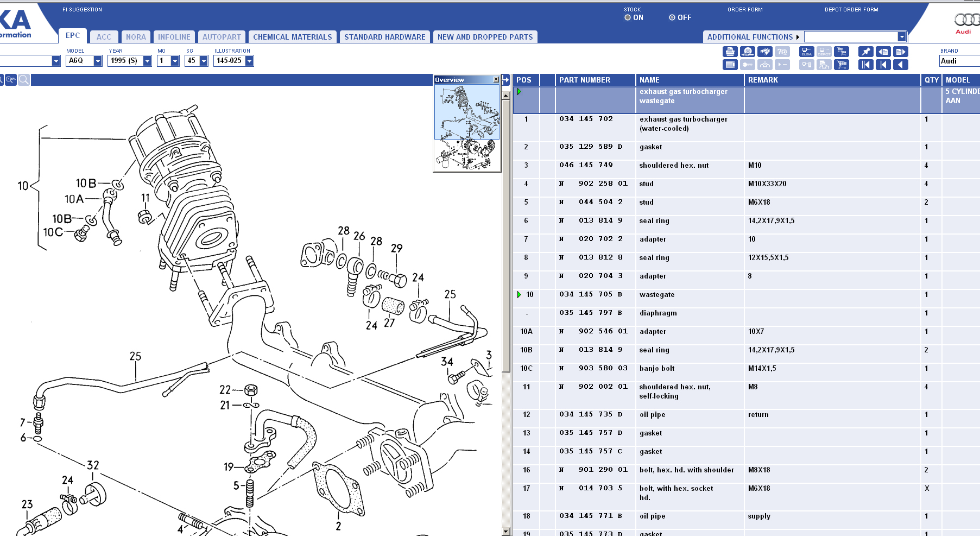Screen dimensions: 980x537
Task: Click the Order Form link
Action: coord(745,10)
